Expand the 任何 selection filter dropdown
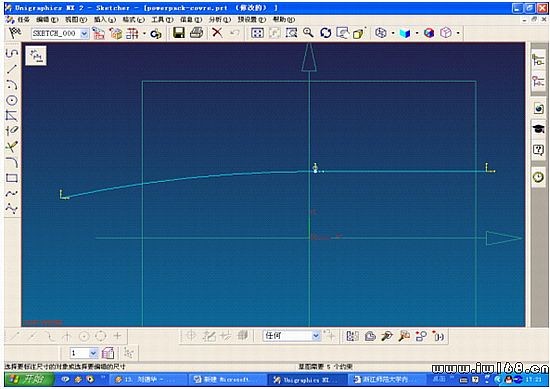Image resolution: width=550 pixels, height=389 pixels. tap(316, 336)
